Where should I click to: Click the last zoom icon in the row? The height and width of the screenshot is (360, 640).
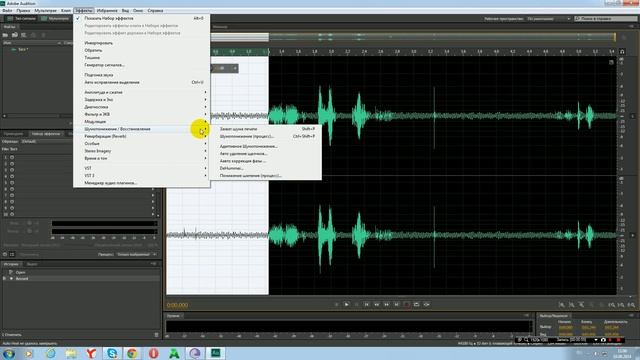[631, 305]
